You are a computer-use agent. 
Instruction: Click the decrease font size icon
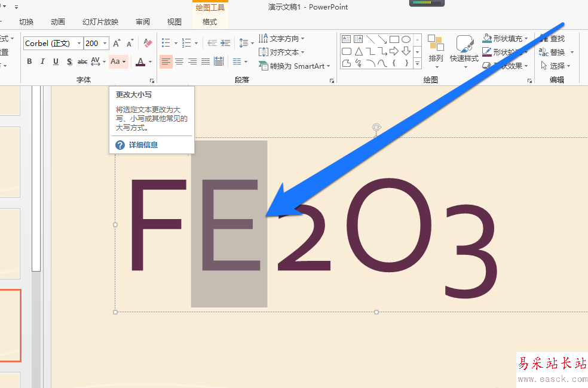click(130, 43)
